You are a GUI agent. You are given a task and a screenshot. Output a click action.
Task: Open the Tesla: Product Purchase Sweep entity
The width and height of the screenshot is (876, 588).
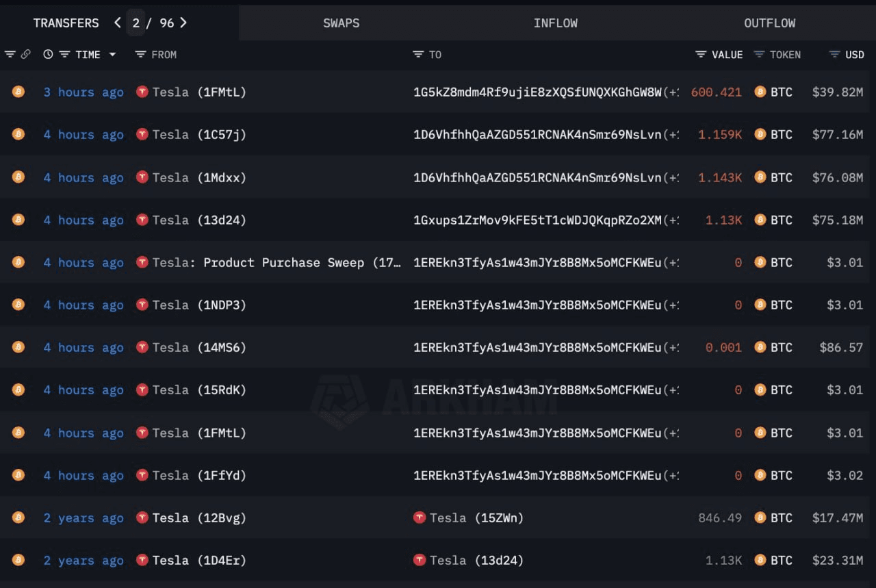tap(276, 262)
